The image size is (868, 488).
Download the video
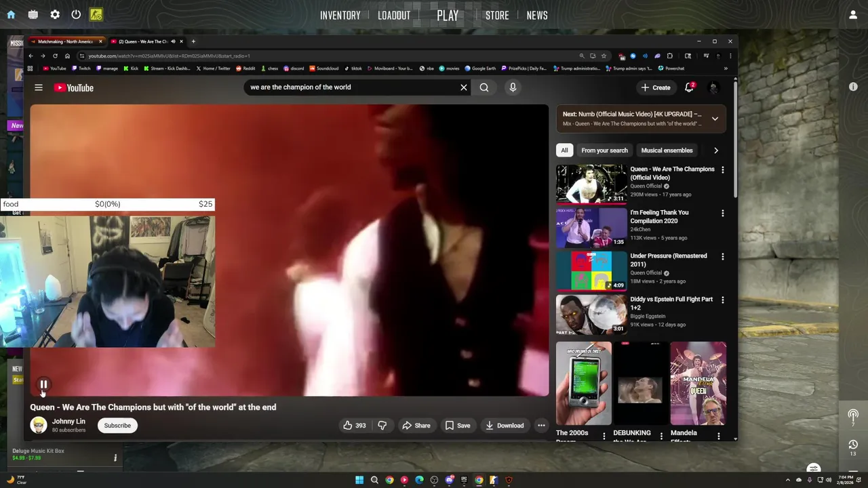point(505,426)
